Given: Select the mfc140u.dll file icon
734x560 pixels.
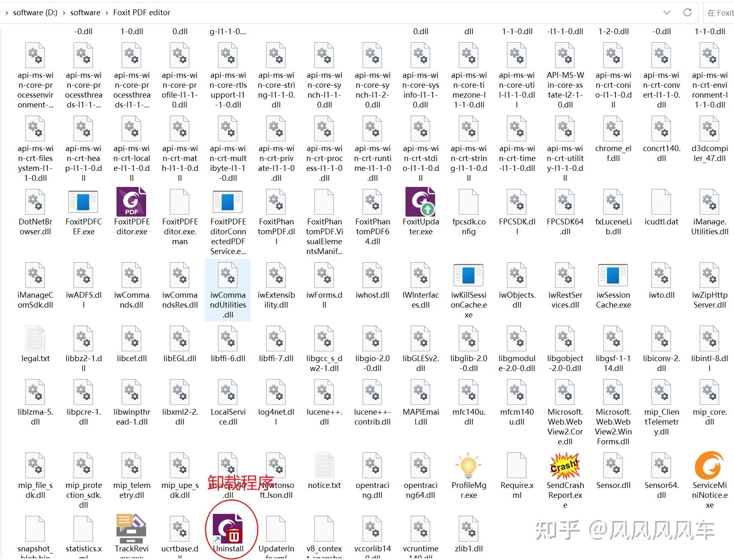Looking at the screenshot, I should point(469,392).
